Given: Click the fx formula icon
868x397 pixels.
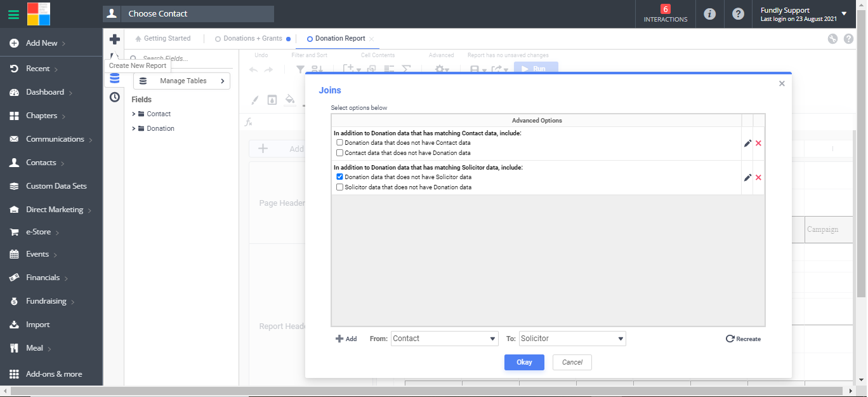Looking at the screenshot, I should point(249,122).
